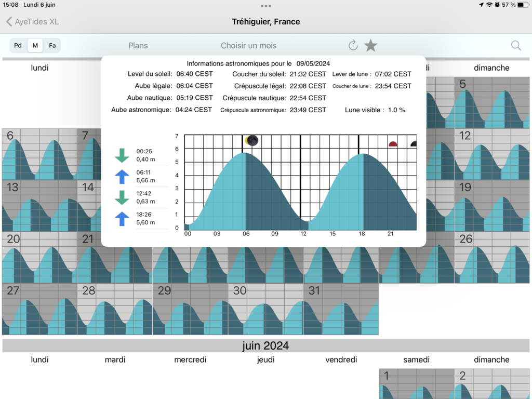Viewport: 532px width, 399px height.
Task: Open tide chart for day 28
Action: click(115, 309)
